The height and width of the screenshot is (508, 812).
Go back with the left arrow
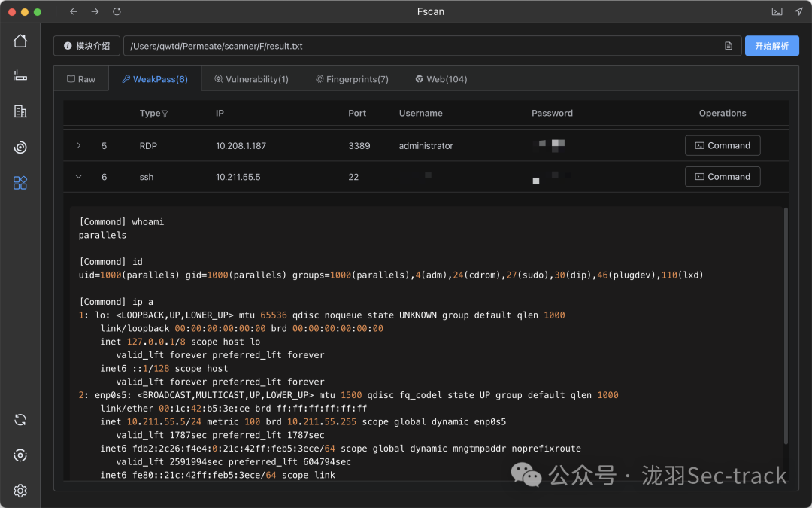(x=74, y=11)
